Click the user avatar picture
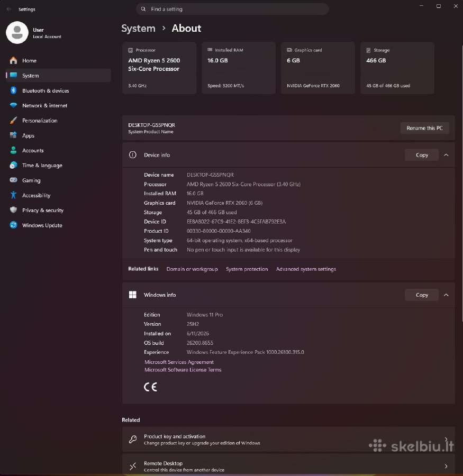Image resolution: width=463 pixels, height=476 pixels. (17, 32)
